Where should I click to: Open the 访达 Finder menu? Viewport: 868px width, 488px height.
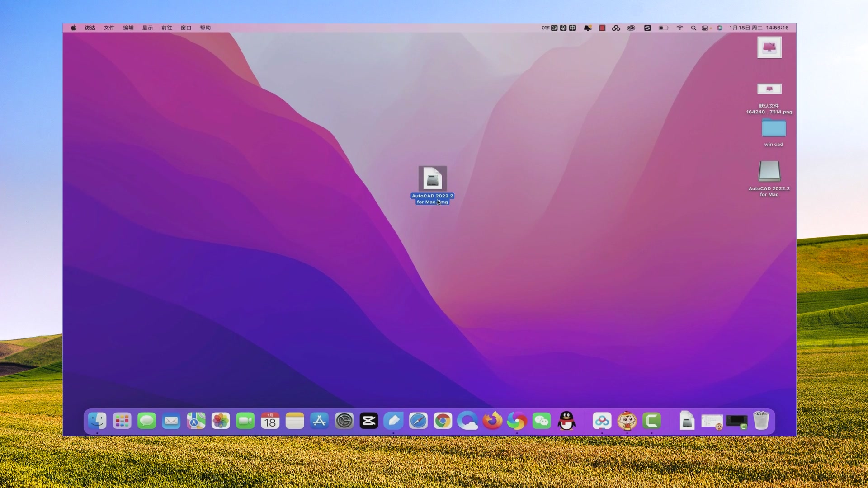click(x=90, y=28)
